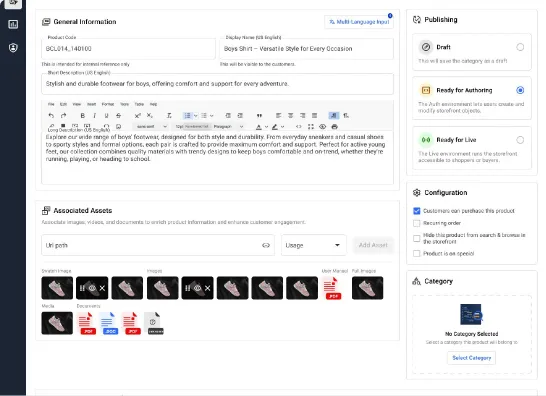This screenshot has height=396, width=546.
Task: Open the editor Format menu
Action: tap(108, 104)
